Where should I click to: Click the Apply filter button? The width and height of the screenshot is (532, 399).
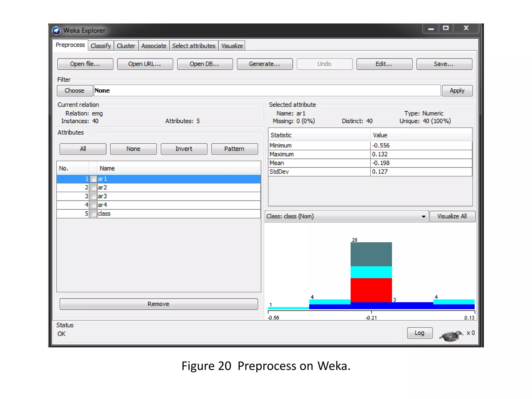457,91
